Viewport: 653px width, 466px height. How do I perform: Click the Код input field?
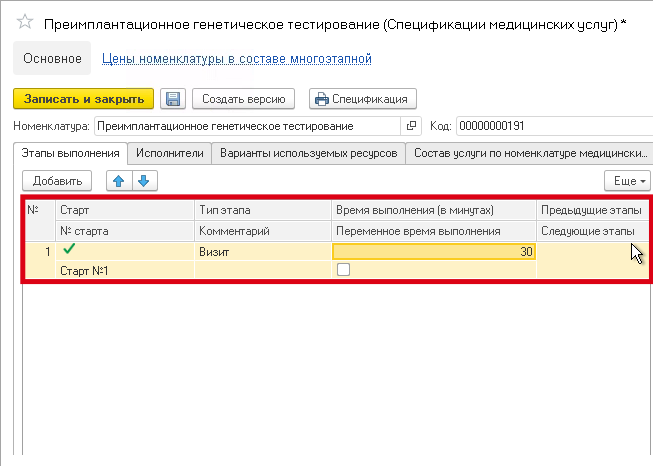550,127
